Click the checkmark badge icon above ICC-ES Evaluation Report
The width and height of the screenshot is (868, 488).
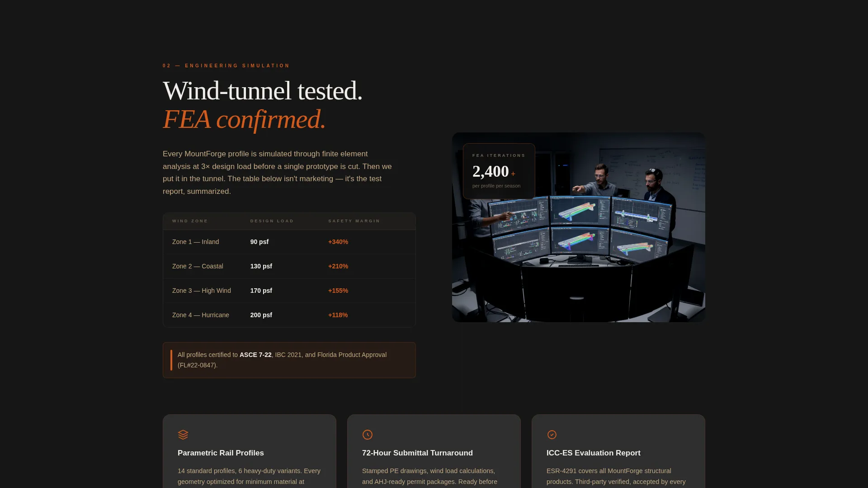pyautogui.click(x=552, y=435)
